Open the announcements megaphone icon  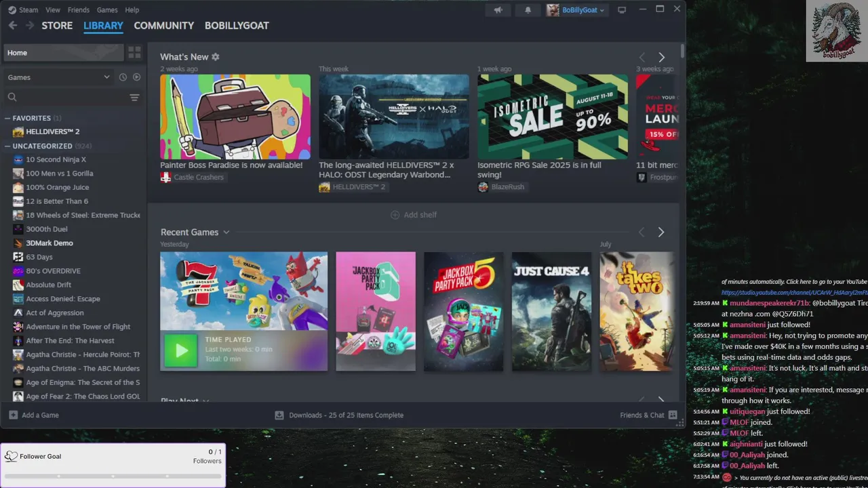tap(498, 10)
